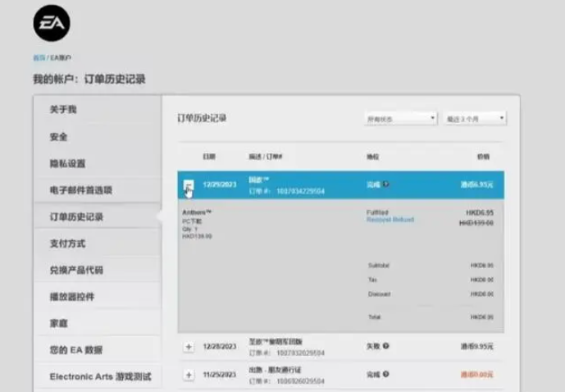Open the time range filter dropdown
Image resolution: width=565 pixels, height=392 pixels.
(x=475, y=119)
